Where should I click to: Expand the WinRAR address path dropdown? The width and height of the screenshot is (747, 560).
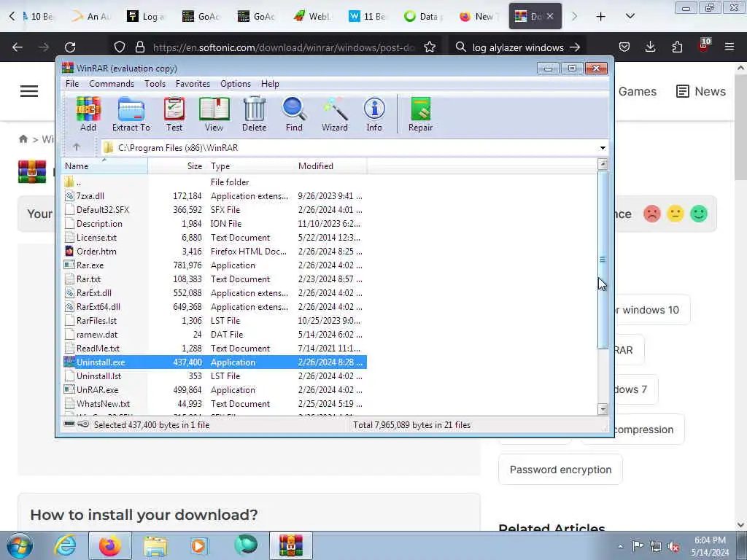pyautogui.click(x=603, y=147)
